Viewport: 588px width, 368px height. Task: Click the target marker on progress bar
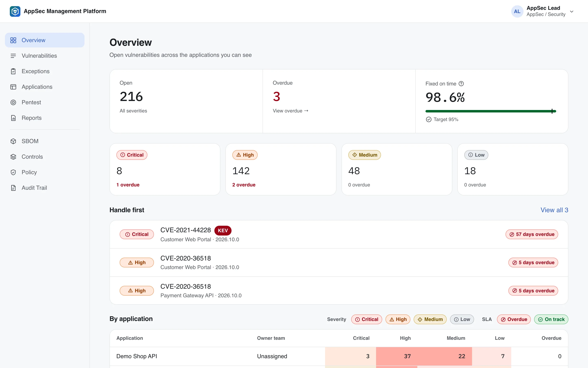552,111
